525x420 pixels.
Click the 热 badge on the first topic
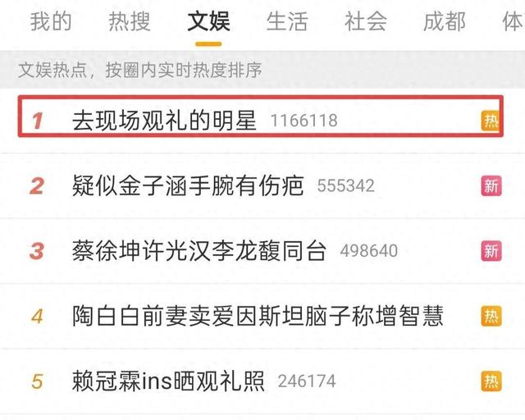[491, 121]
